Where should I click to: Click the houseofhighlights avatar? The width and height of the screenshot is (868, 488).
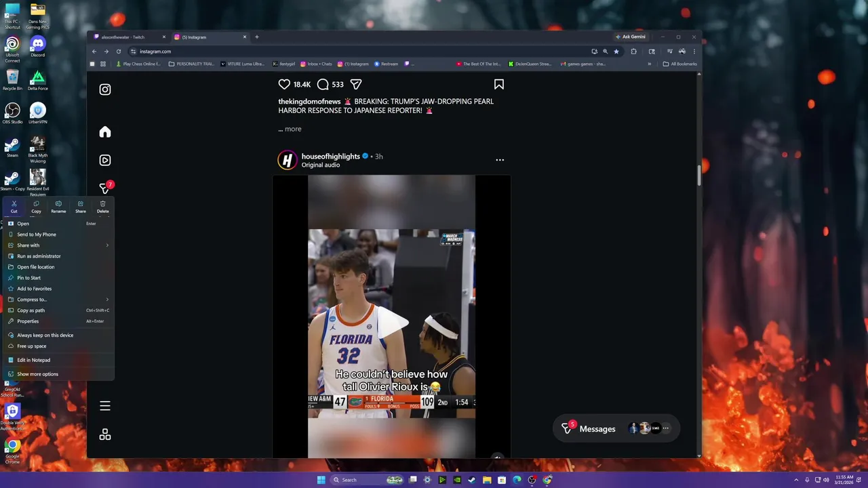pyautogui.click(x=288, y=160)
